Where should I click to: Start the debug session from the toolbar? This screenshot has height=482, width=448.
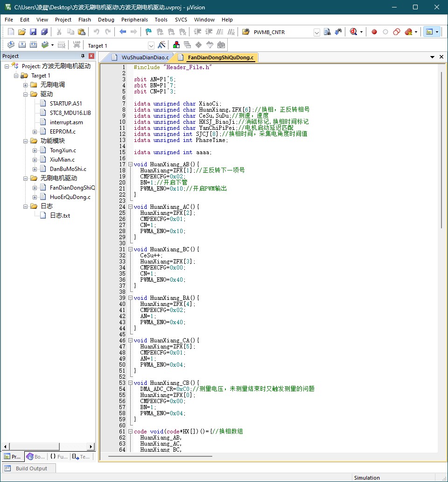click(353, 32)
